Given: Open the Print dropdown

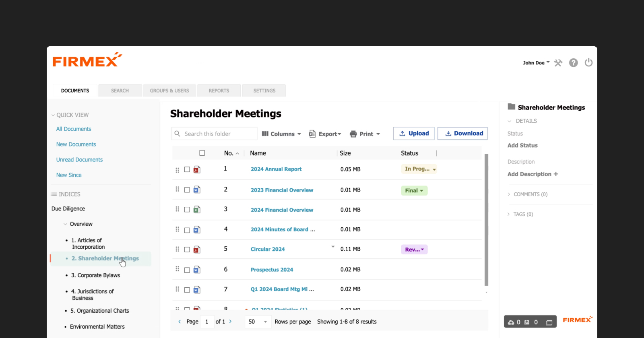Looking at the screenshot, I should click(x=365, y=134).
